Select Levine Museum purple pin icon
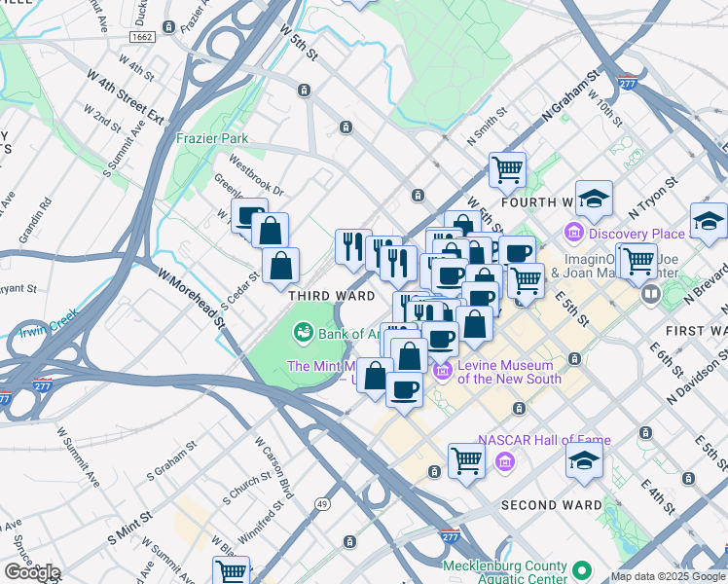Viewport: 728px width, 584px height. click(443, 372)
